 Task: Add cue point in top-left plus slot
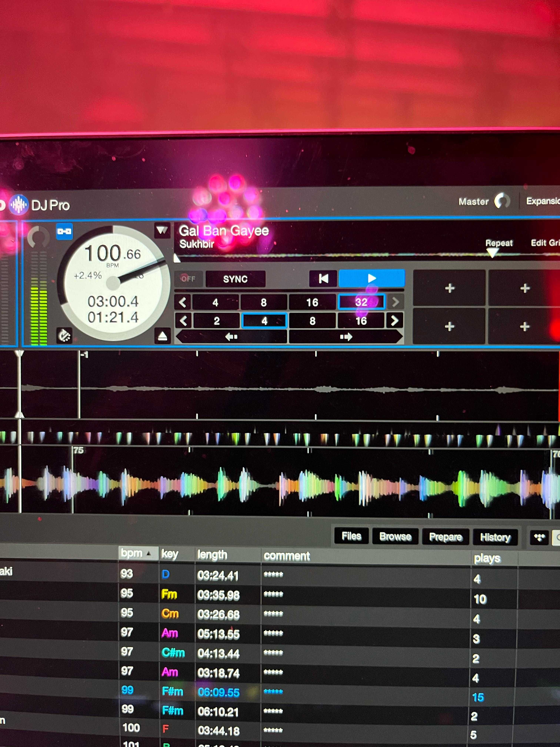click(449, 288)
